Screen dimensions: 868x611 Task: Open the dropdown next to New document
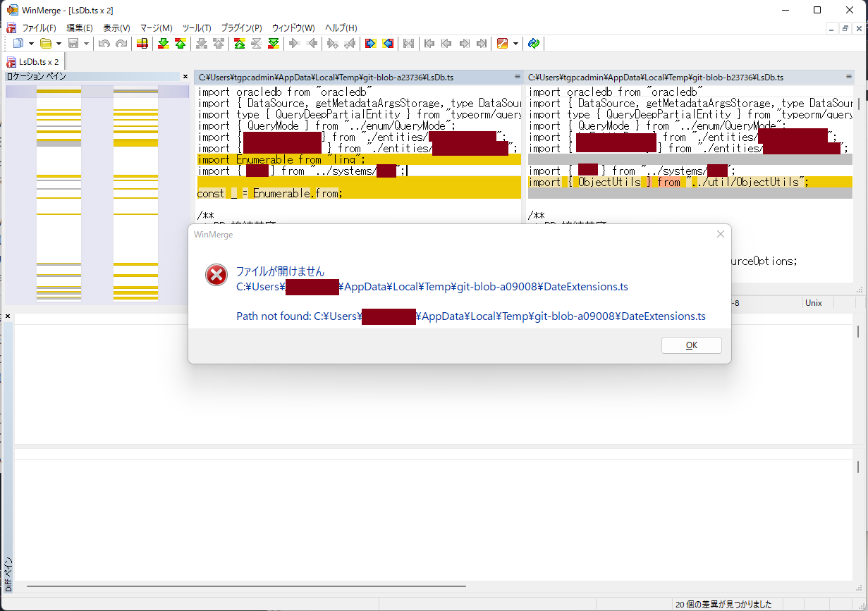click(x=31, y=44)
